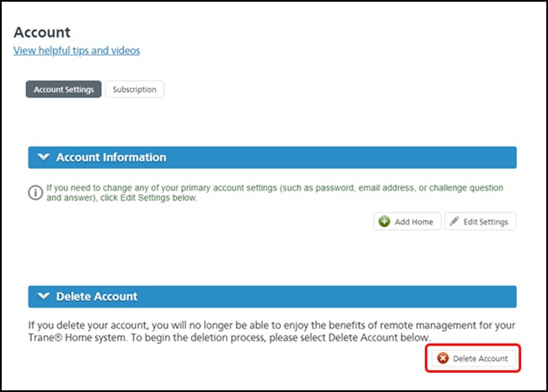Click the circled info icon beside the settings note

point(35,193)
